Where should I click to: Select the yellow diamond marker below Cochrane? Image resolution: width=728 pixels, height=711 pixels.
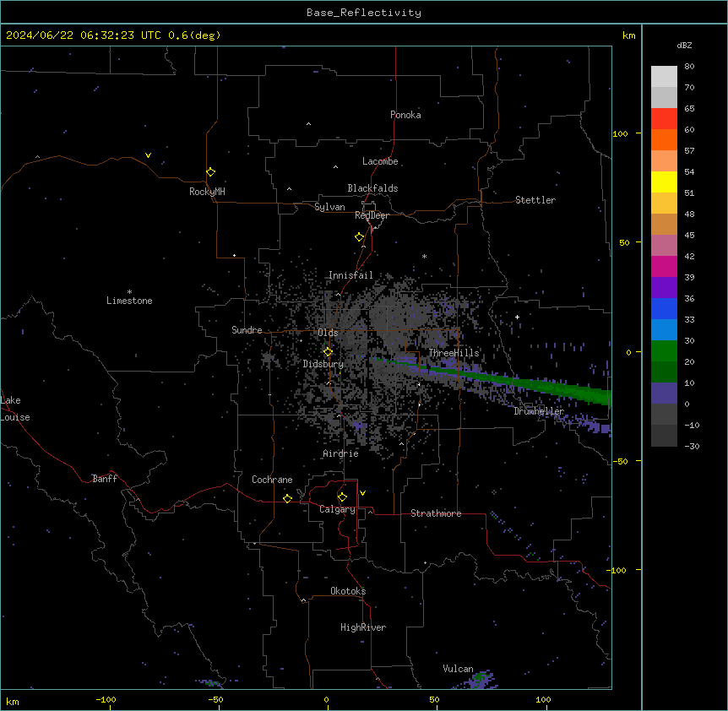coord(287,498)
